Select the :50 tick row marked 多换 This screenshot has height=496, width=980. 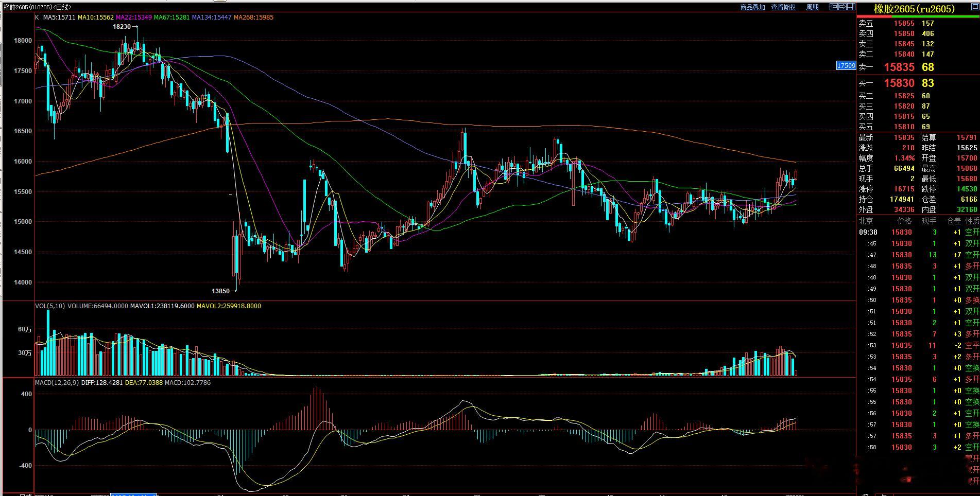(918, 300)
